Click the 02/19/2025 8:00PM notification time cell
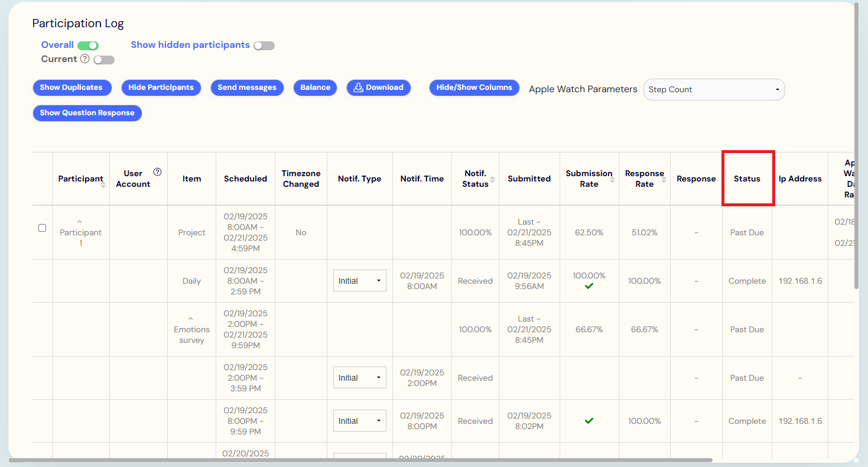868x467 pixels. tap(422, 421)
